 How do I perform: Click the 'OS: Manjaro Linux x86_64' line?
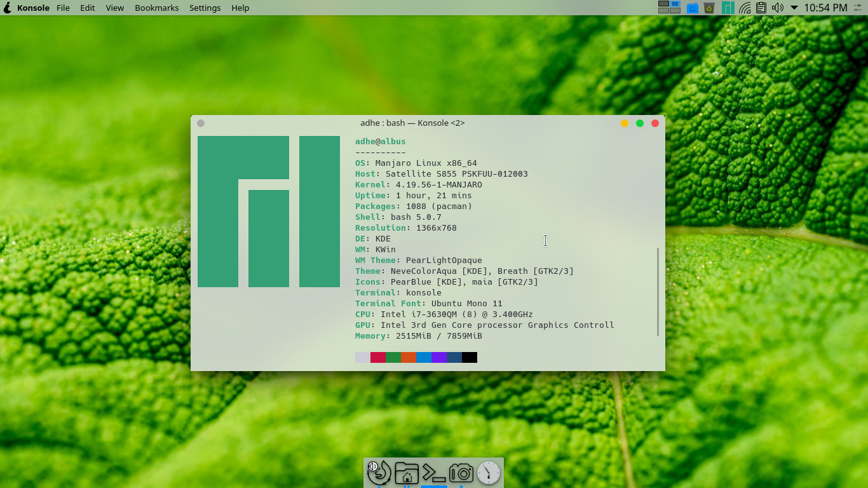click(x=416, y=163)
